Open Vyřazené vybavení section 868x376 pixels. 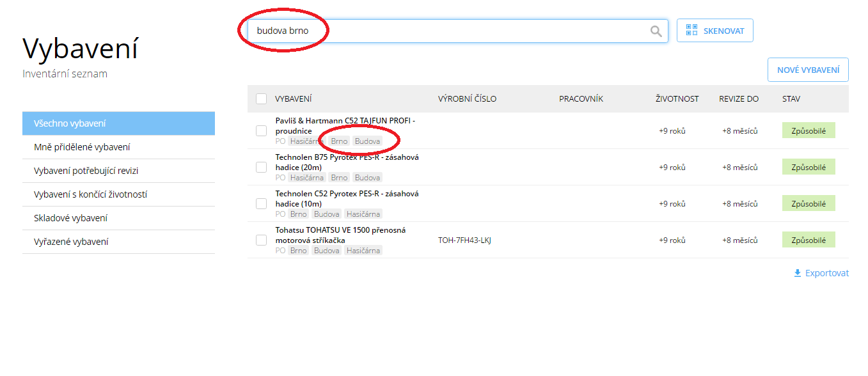pyautogui.click(x=118, y=242)
